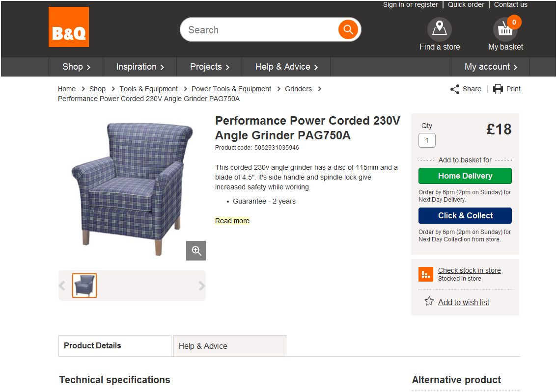Click the Print printer icon
Screen dimensions: 557x392
point(498,89)
